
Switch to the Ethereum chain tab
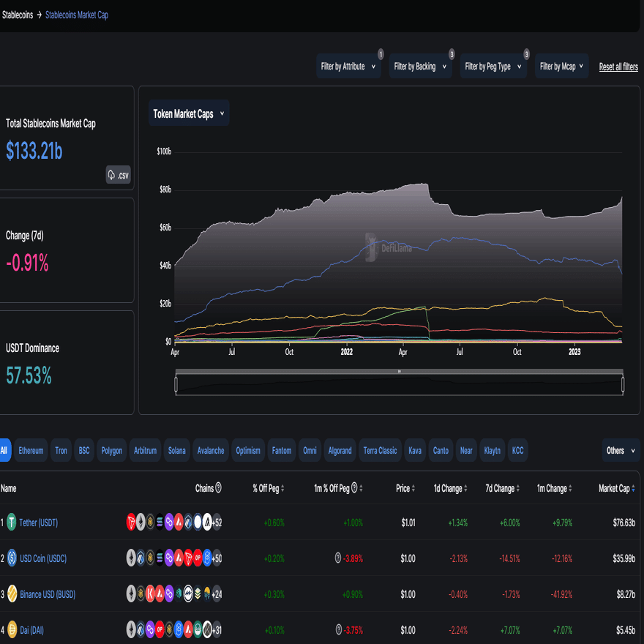[x=31, y=450]
